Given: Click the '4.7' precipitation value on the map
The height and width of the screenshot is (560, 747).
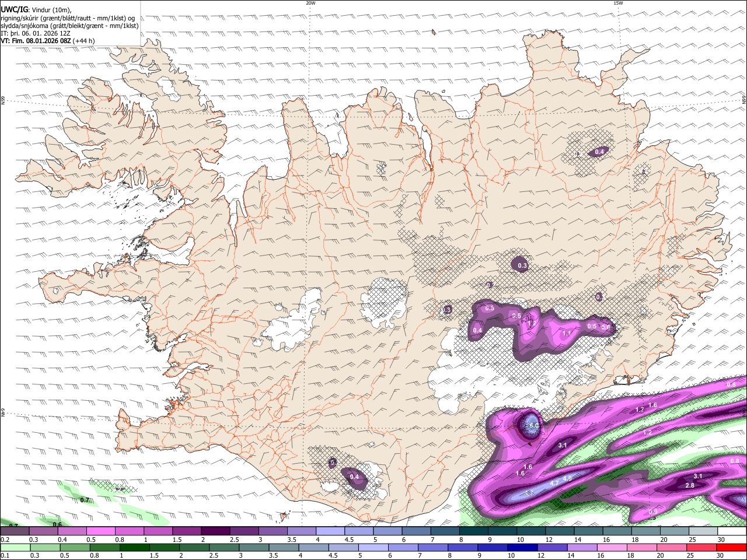Looking at the screenshot, I should click(x=554, y=483).
